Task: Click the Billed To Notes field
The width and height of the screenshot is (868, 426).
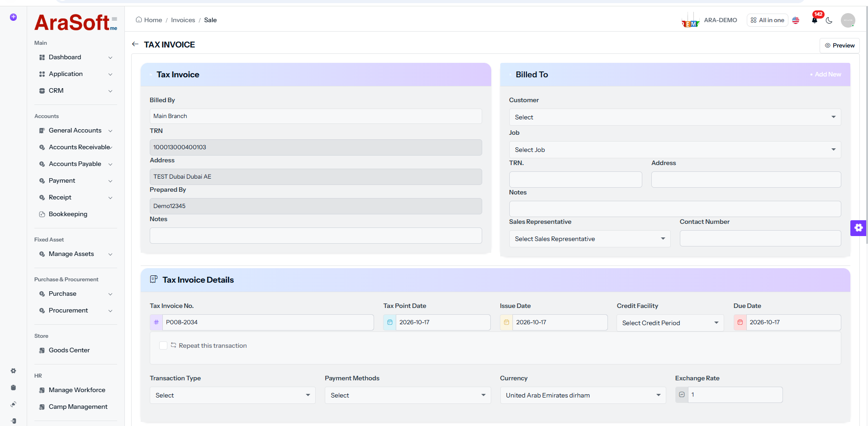Action: 675,209
